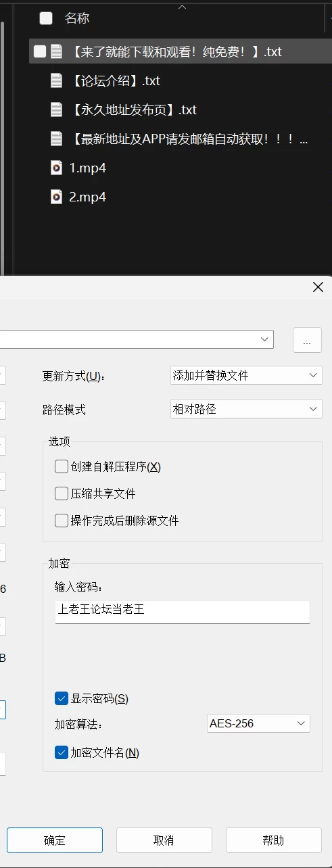
Task: Click text file icon of 【最新地址及APP请发邮箱自动获取 file
Action: 57,139
